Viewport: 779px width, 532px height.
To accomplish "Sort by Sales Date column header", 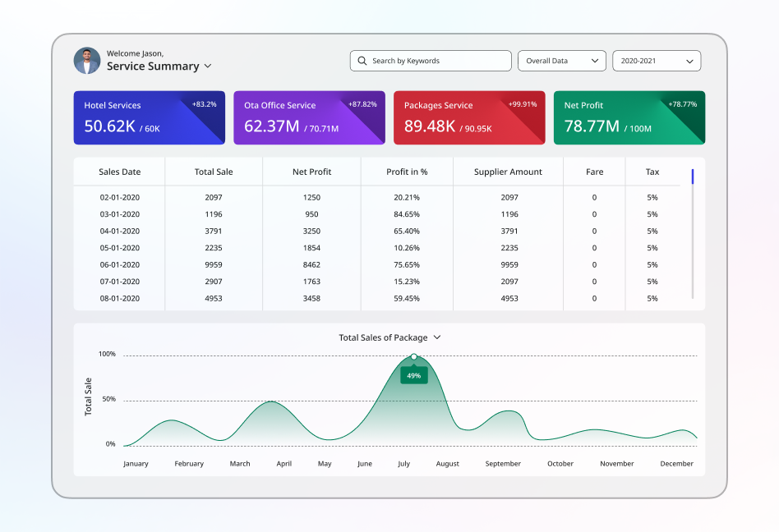I will tap(119, 172).
